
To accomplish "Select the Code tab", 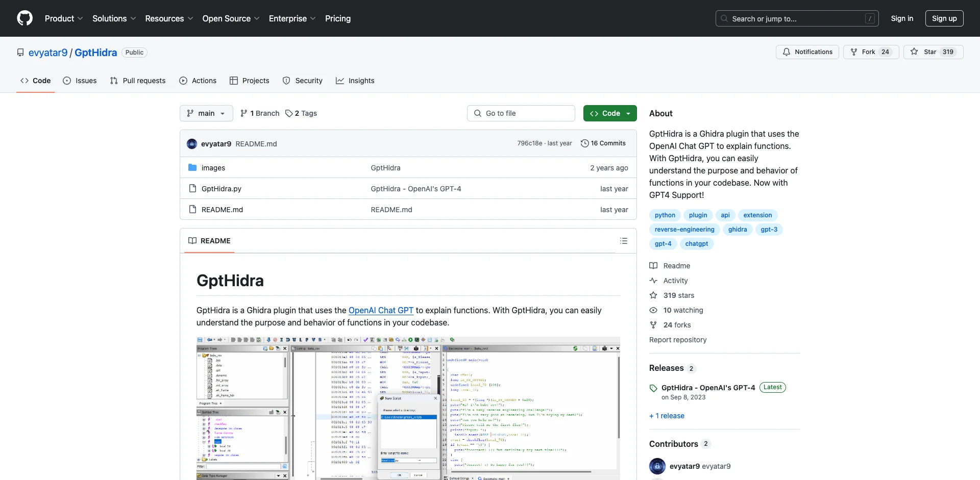I will pos(36,81).
